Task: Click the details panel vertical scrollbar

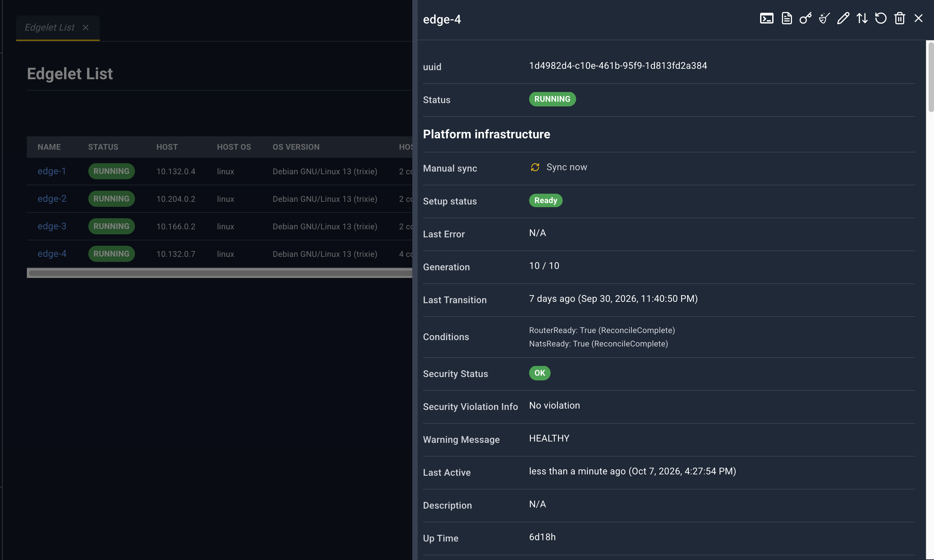Action: click(x=931, y=77)
